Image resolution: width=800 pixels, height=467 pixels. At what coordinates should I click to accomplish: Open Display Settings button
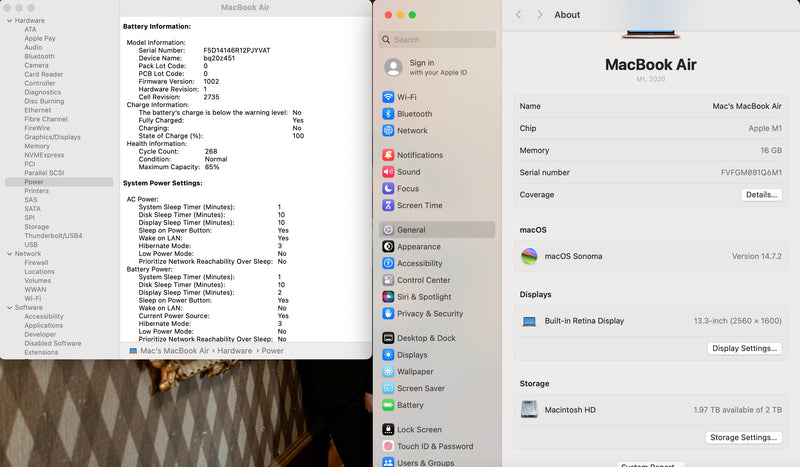pyautogui.click(x=744, y=348)
